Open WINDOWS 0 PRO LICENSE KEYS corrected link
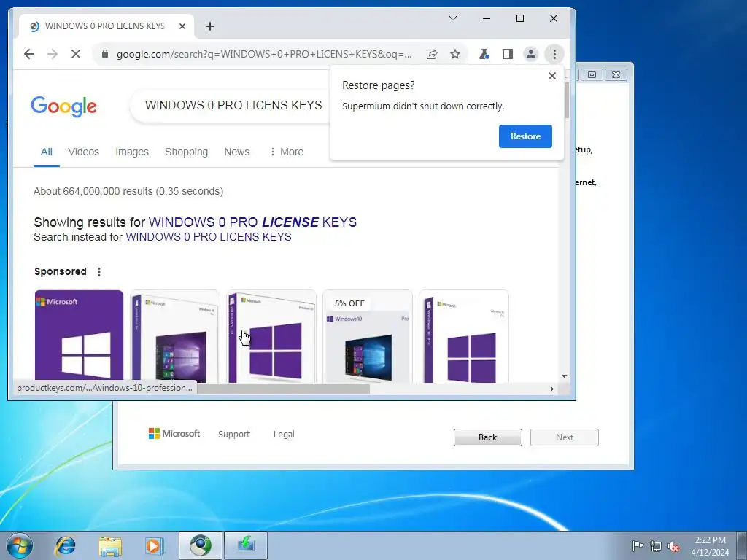Viewport: 747px width, 560px height. pos(252,222)
